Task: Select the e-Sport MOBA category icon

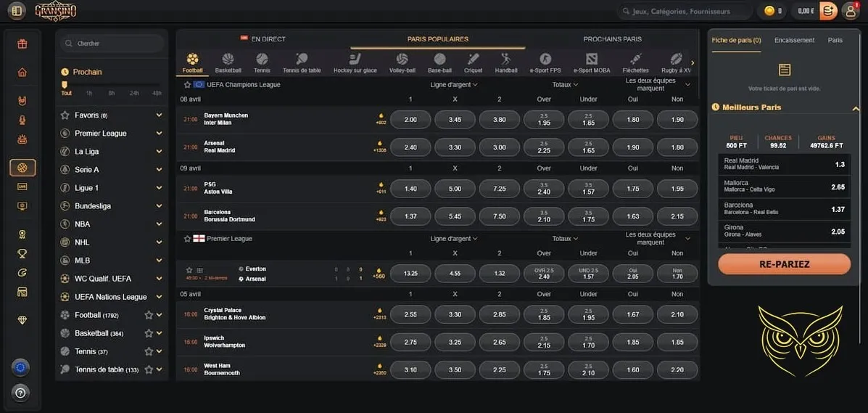Action: pyautogui.click(x=592, y=60)
